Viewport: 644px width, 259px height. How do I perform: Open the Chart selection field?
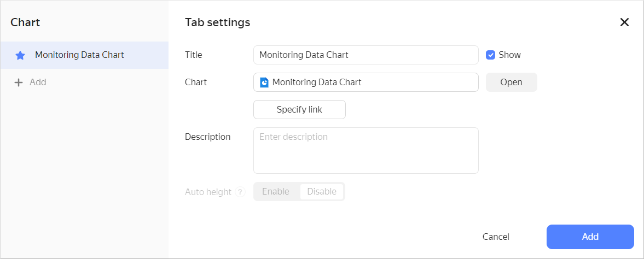pyautogui.click(x=365, y=83)
